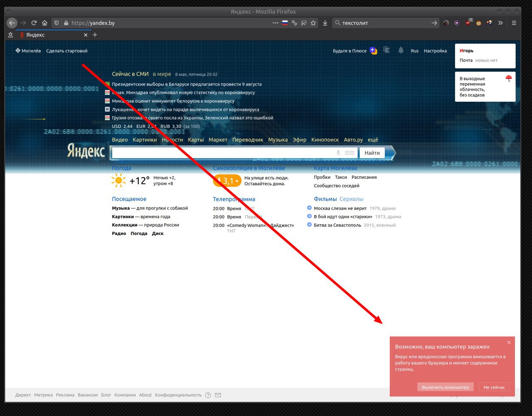Open footer help question mark icon

click(208, 395)
